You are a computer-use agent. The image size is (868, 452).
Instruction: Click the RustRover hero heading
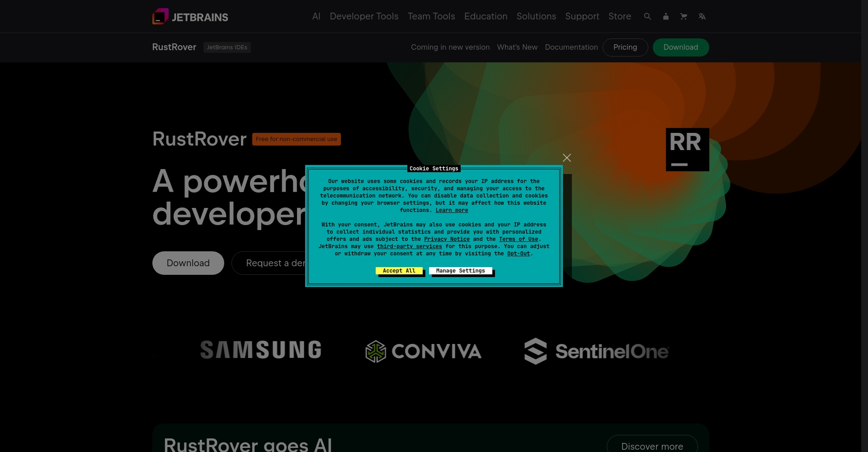click(x=199, y=139)
